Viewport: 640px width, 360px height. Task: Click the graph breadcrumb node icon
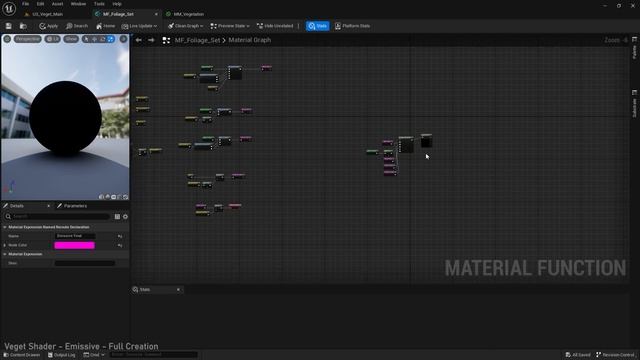(x=166, y=40)
